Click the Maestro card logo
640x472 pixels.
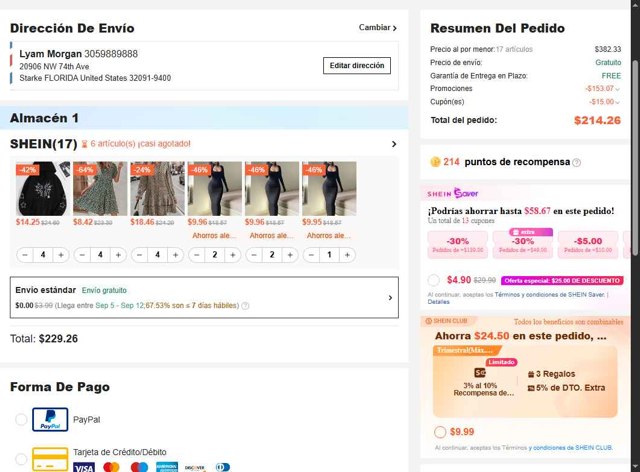pyautogui.click(x=139, y=468)
